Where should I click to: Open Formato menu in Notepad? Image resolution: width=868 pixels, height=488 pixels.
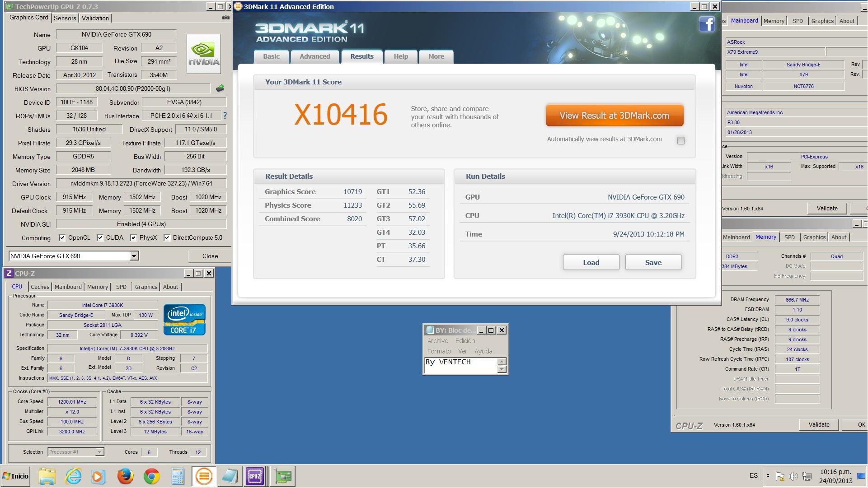(439, 351)
